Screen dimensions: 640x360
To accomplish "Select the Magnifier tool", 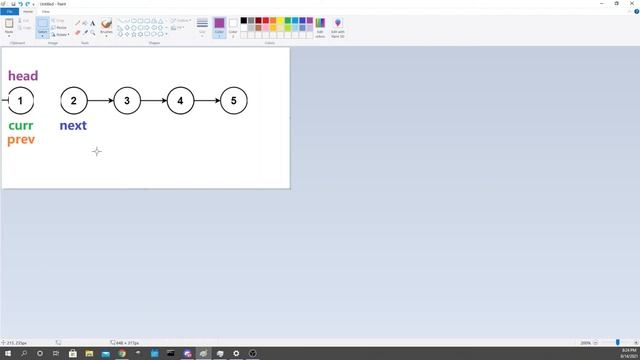I will [x=93, y=32].
